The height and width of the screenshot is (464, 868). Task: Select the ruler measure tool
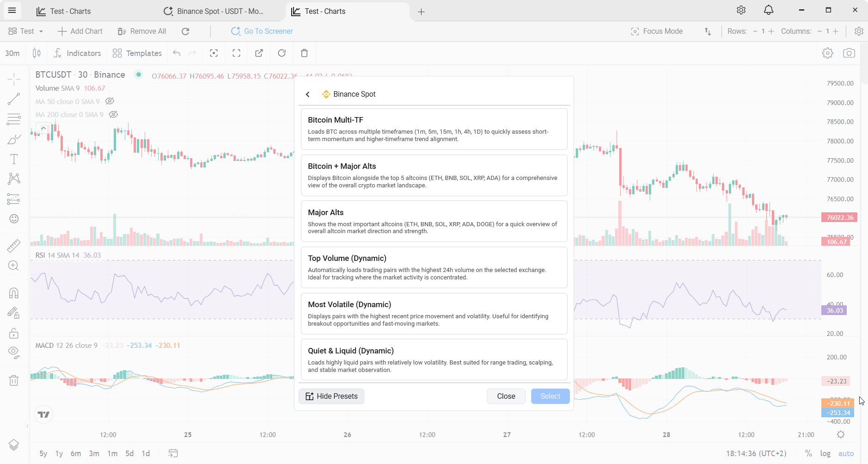pyautogui.click(x=14, y=246)
